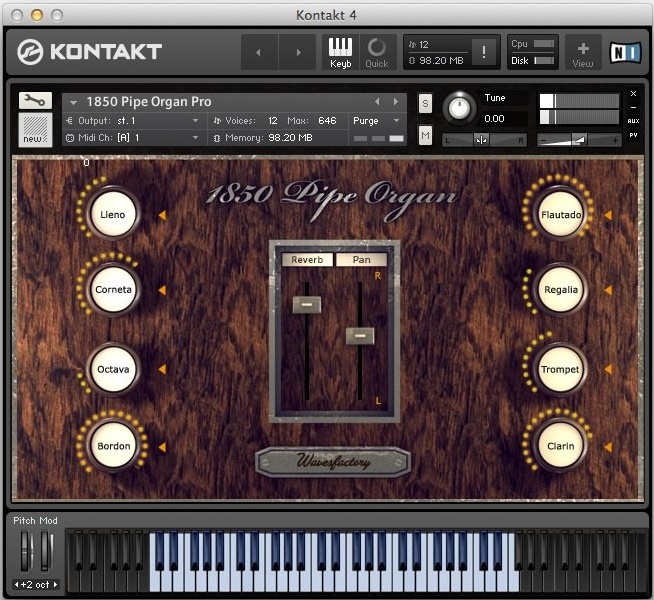Shift keyboard octave up arrow
Image resolution: width=654 pixels, height=600 pixels.
[55, 585]
